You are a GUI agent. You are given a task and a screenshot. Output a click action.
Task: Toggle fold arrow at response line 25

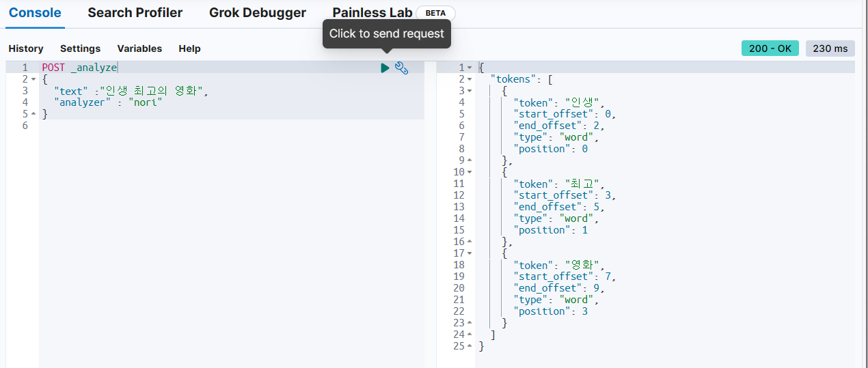point(470,346)
